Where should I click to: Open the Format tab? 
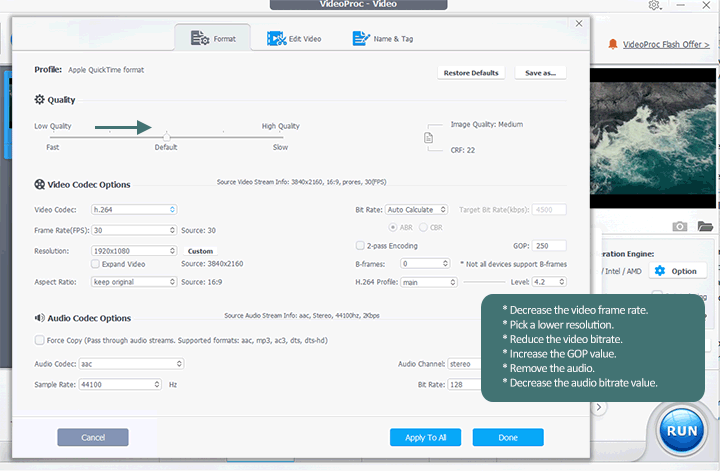click(x=213, y=38)
